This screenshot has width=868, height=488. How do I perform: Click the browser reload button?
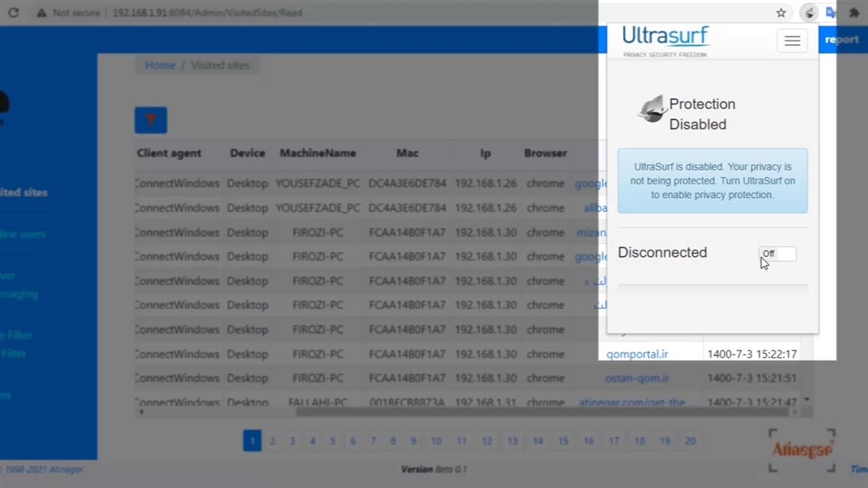tap(14, 13)
